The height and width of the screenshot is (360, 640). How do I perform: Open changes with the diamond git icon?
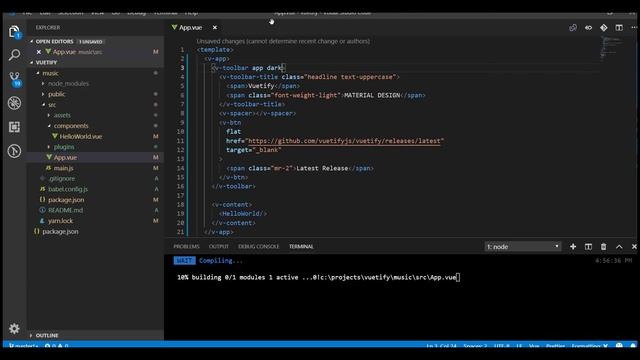tap(604, 28)
